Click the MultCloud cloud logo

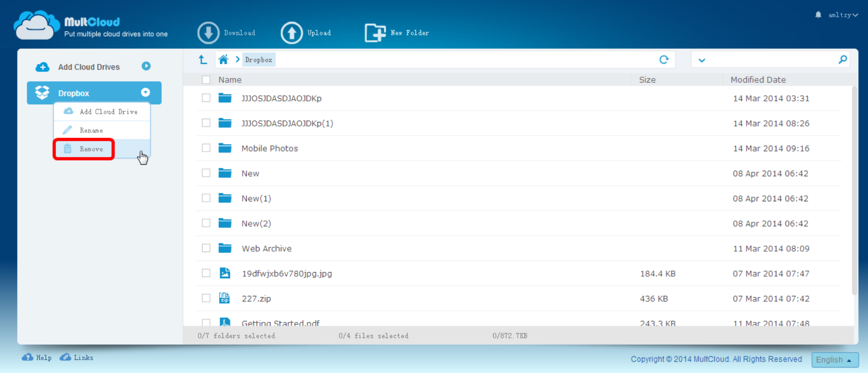(36, 25)
